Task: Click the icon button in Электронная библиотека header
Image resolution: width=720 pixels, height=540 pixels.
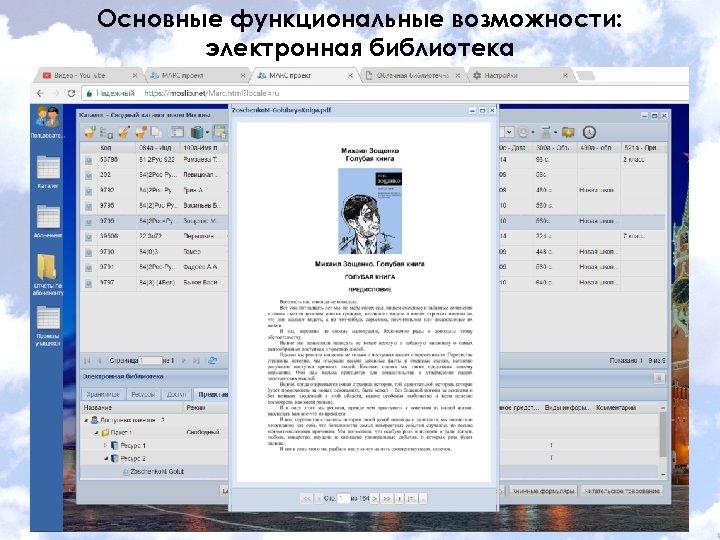Action: (659, 378)
